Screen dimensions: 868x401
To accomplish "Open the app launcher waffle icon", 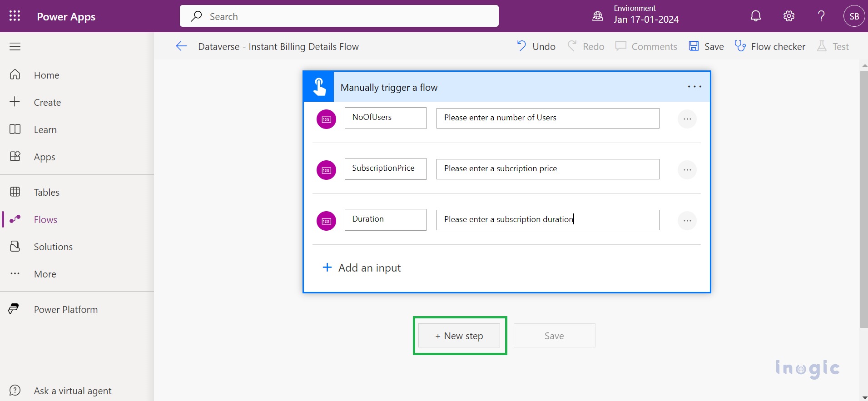I will point(15,16).
